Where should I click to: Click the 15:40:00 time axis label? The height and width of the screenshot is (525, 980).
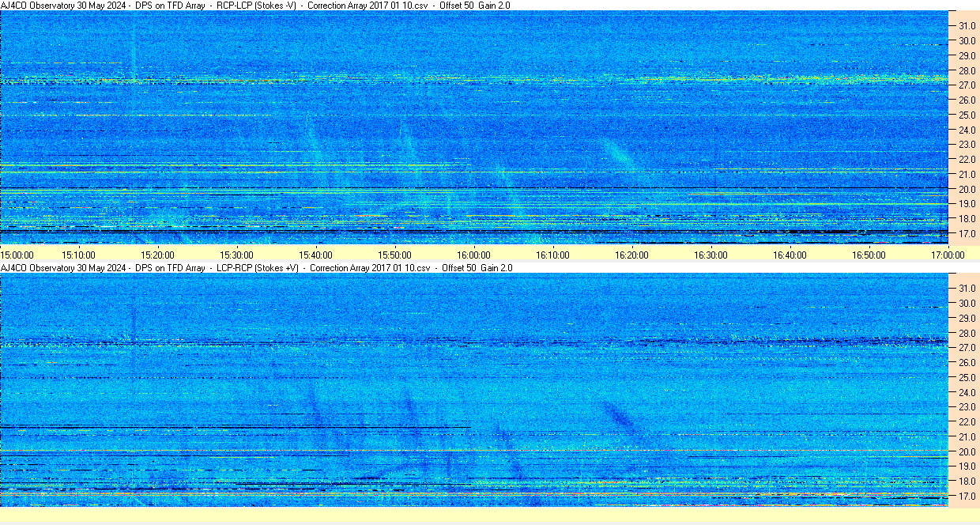[x=315, y=255]
